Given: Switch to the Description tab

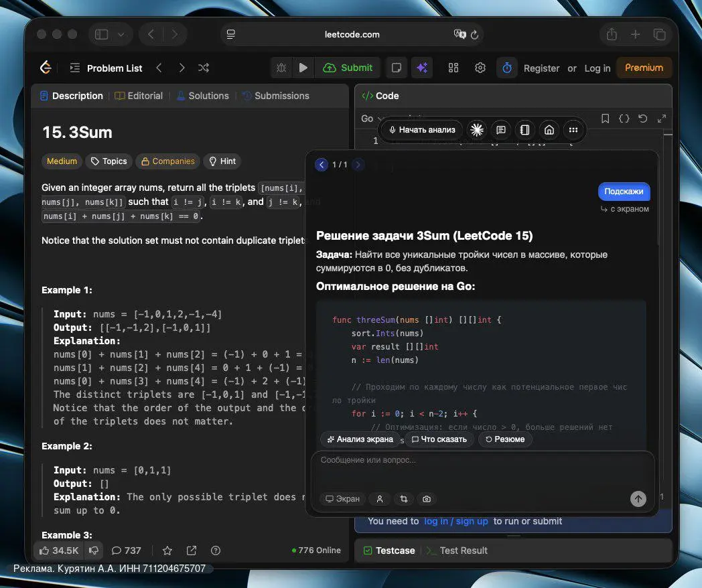Looking at the screenshot, I should pyautogui.click(x=72, y=96).
